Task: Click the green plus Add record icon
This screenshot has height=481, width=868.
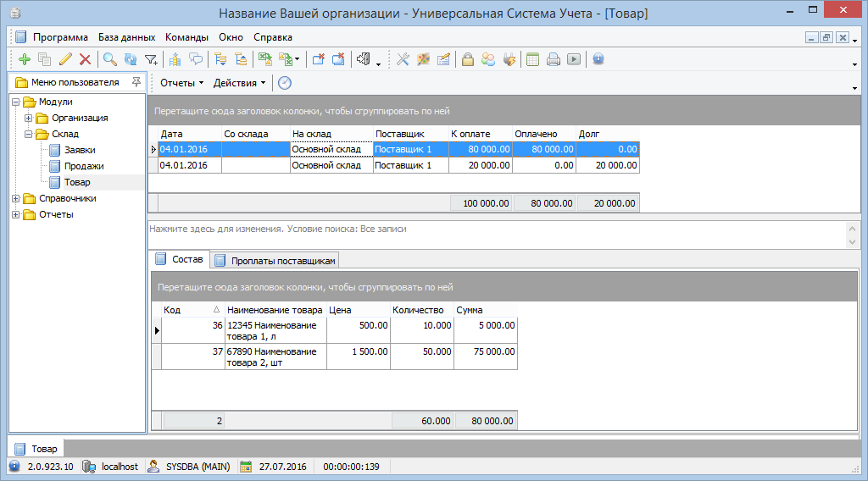Action: click(x=24, y=59)
